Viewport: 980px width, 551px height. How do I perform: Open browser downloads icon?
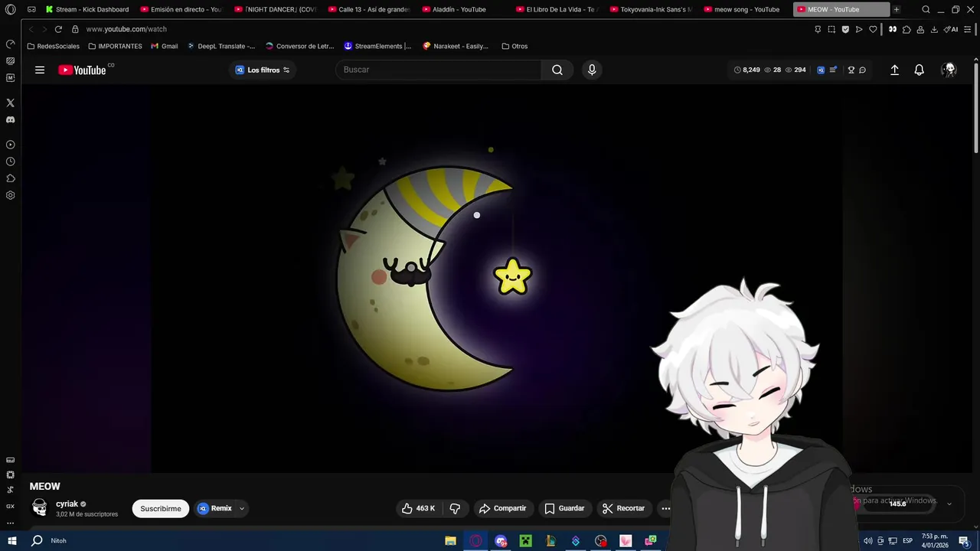click(x=933, y=29)
